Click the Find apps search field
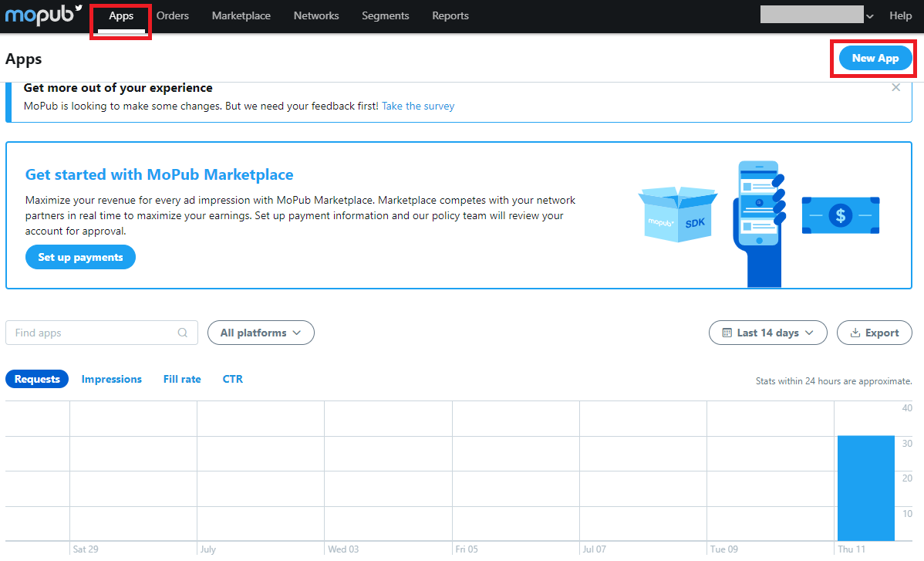 [x=102, y=333]
